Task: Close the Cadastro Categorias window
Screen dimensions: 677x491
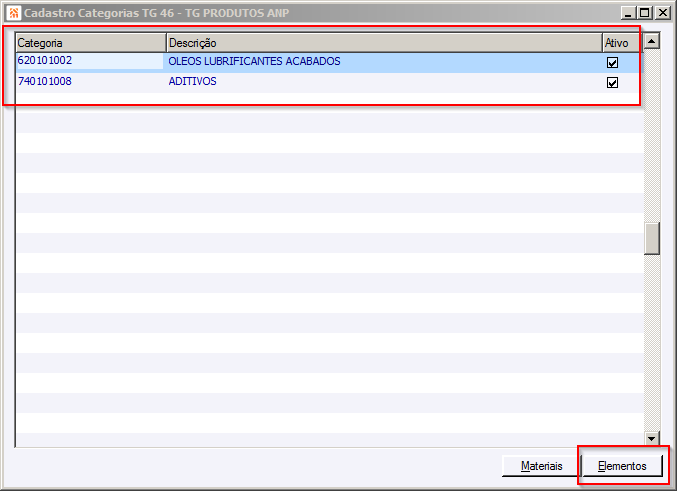Action: pos(662,13)
